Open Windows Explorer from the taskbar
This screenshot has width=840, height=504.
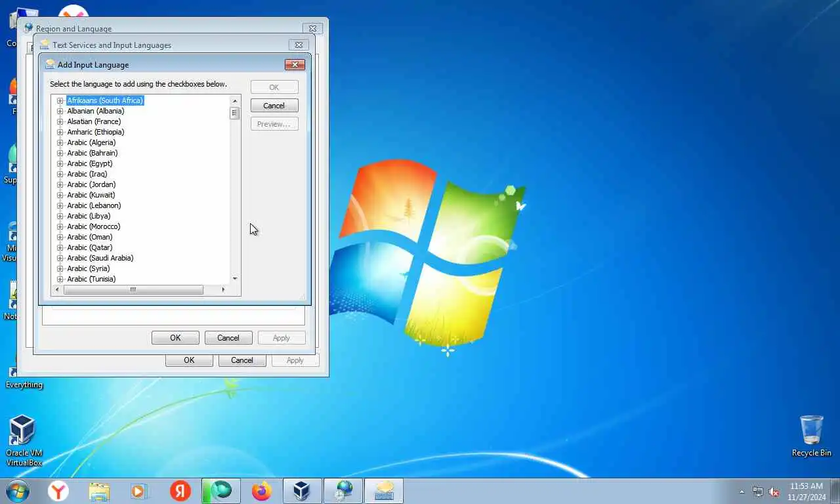click(x=99, y=490)
